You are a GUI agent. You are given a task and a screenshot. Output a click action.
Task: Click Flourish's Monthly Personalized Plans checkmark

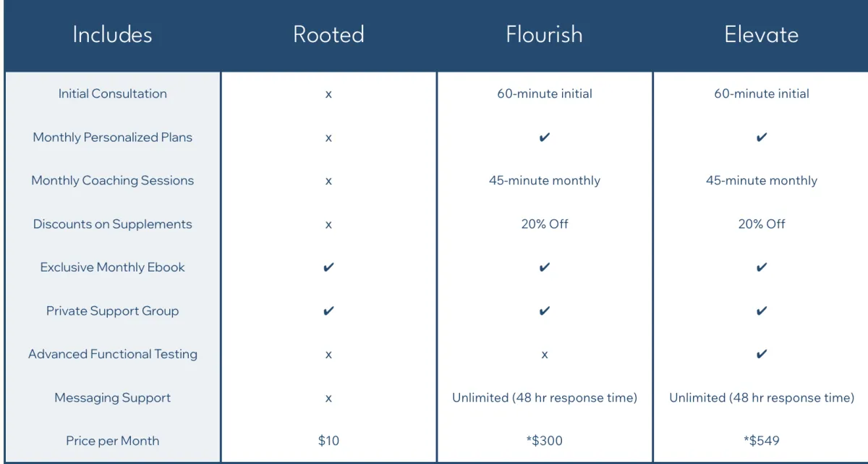pyautogui.click(x=545, y=137)
